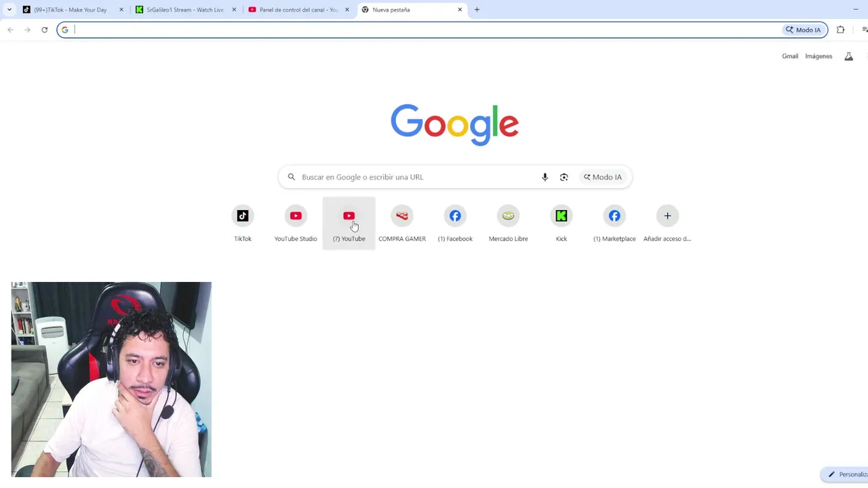Minimize the browser window
The width and height of the screenshot is (868, 488).
click(x=856, y=9)
